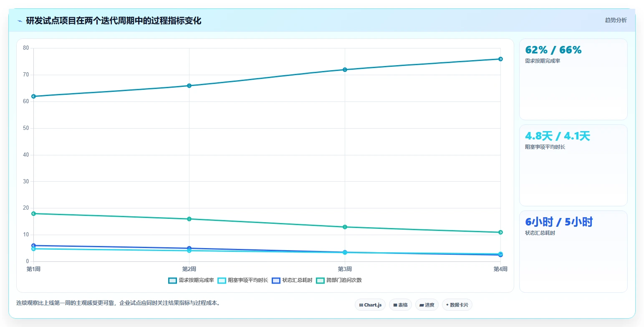This screenshot has width=644, height=327.
Task: Select the 跨部门追问次数 point at 第2周
Action: [189, 219]
